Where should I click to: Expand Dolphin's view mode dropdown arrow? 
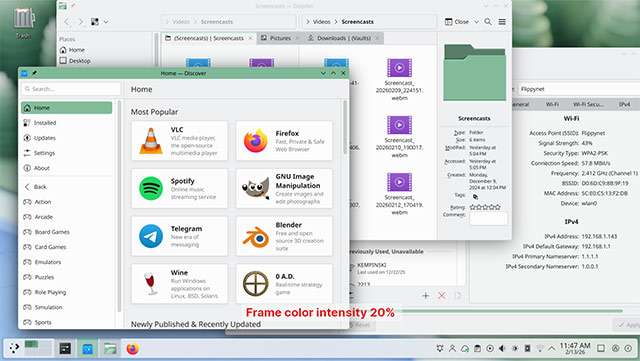coord(106,22)
